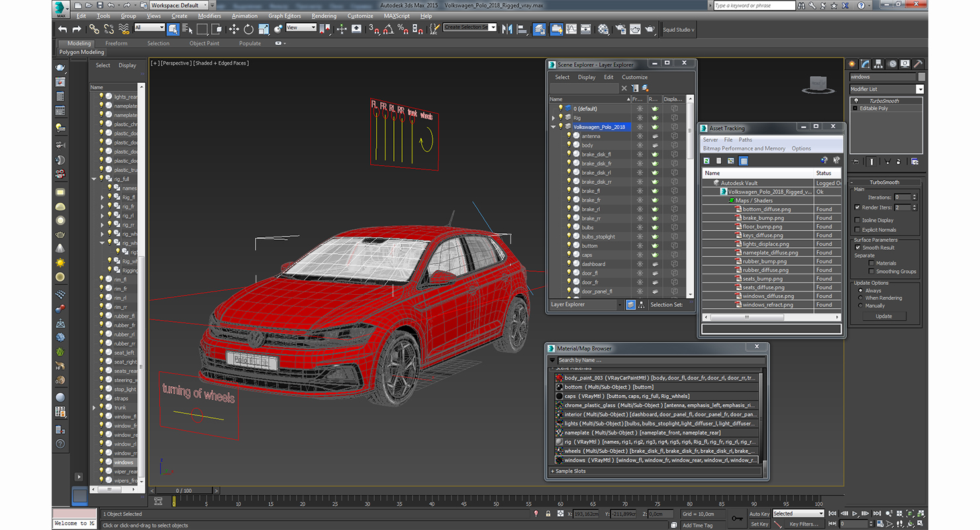Toggle Percent Snap in the toolbar
This screenshot has height=530, width=980.
click(x=403, y=29)
